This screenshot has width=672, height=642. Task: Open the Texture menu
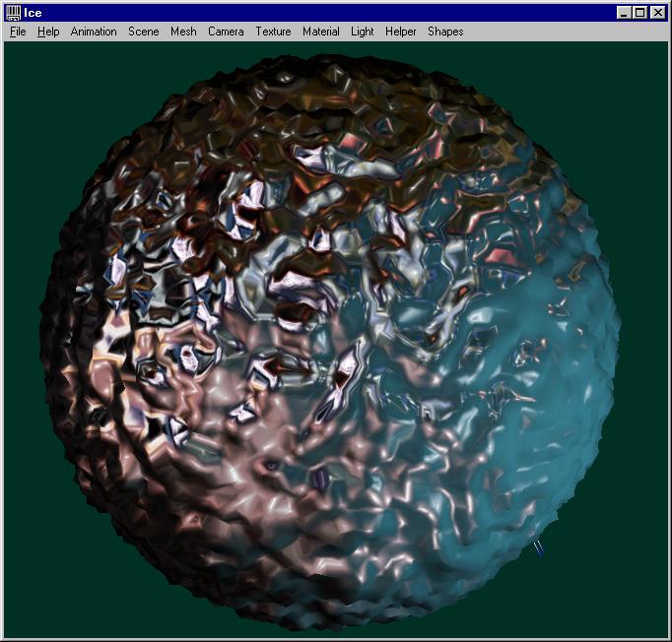coord(273,32)
